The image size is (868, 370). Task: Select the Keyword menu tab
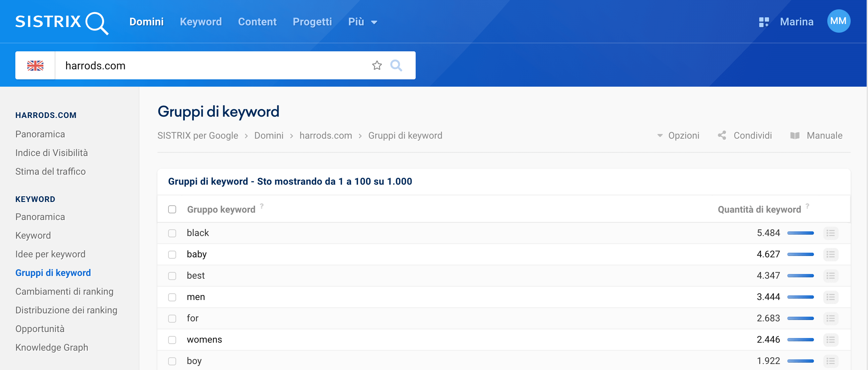[200, 22]
